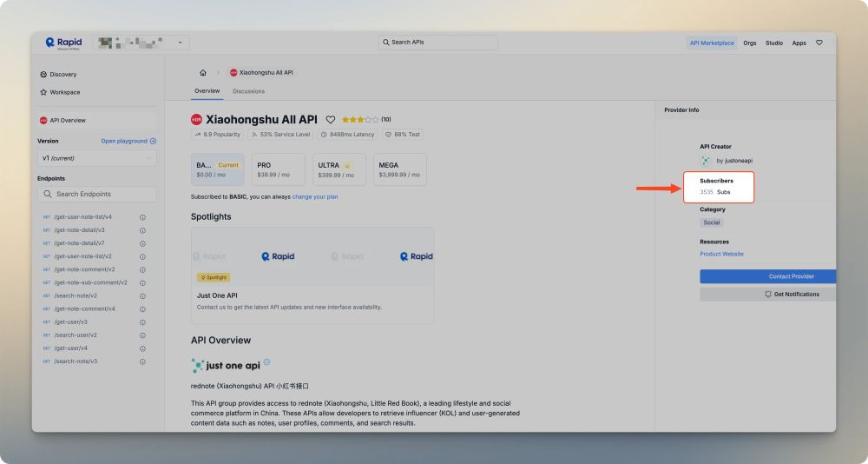Follow the change your plan link

coord(315,196)
